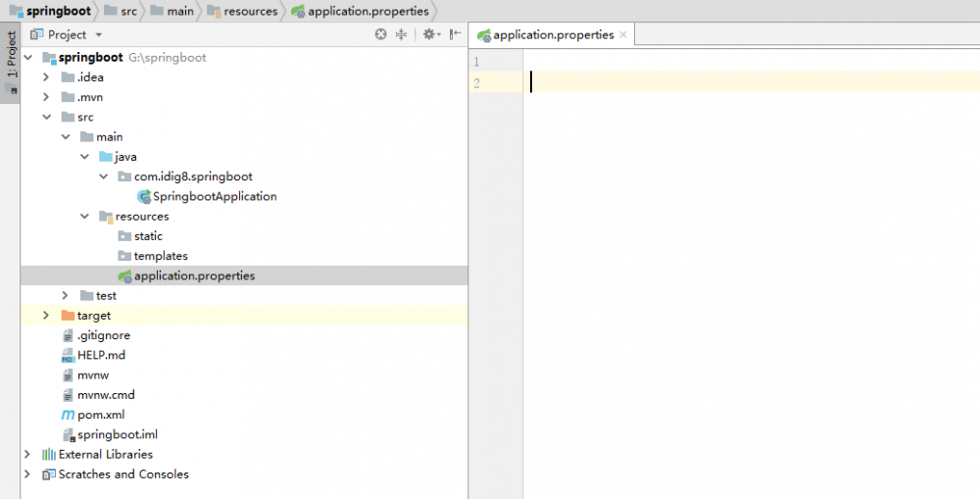Toggle the 1: Project sidebar tab
Viewport: 980px width, 499px height.
11,63
